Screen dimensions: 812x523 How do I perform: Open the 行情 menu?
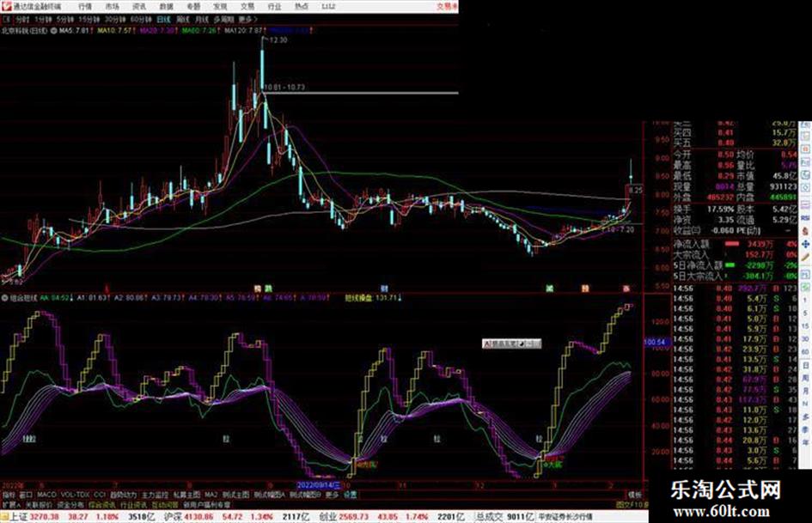point(85,7)
